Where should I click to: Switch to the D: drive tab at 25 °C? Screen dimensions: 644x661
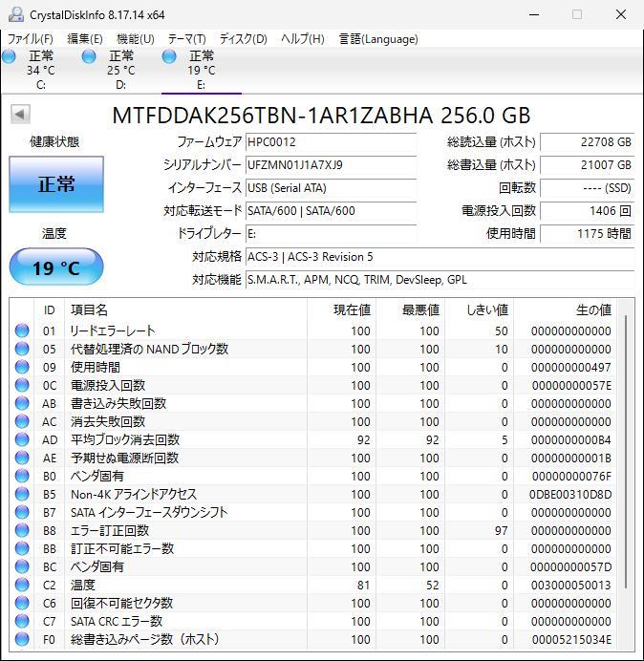tap(120, 70)
